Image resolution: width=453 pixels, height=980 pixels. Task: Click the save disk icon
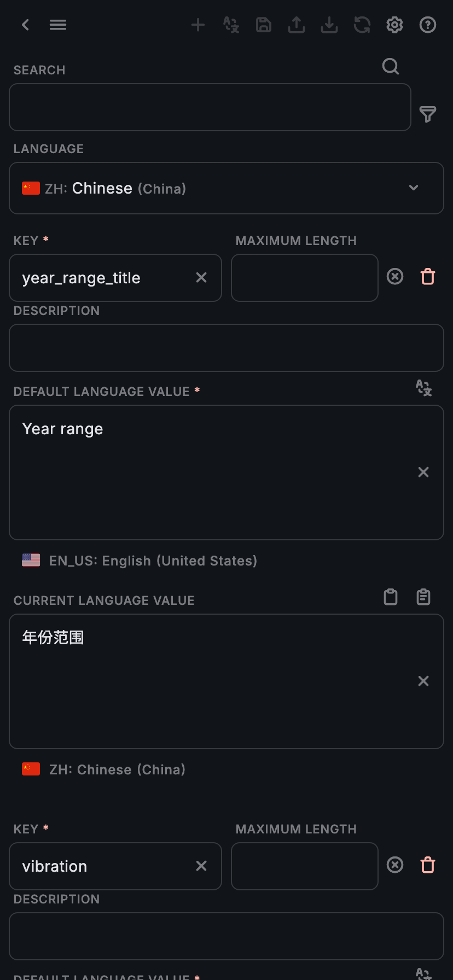pyautogui.click(x=264, y=25)
